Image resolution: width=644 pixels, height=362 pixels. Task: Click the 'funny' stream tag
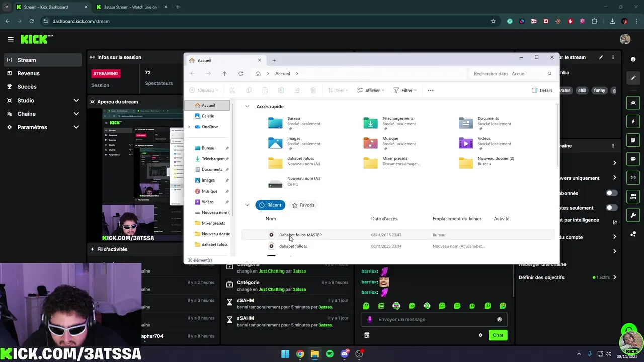pos(599,90)
